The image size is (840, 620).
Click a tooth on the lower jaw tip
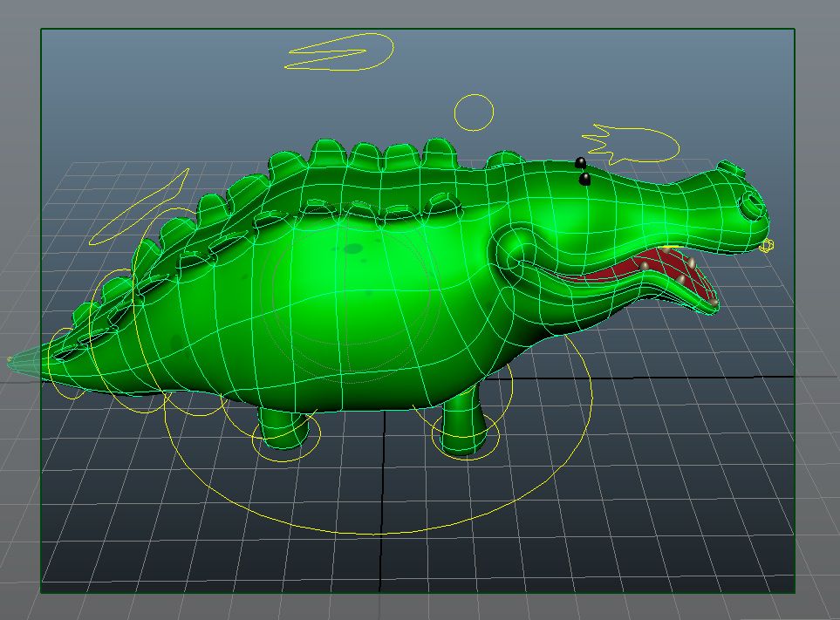click(x=712, y=302)
